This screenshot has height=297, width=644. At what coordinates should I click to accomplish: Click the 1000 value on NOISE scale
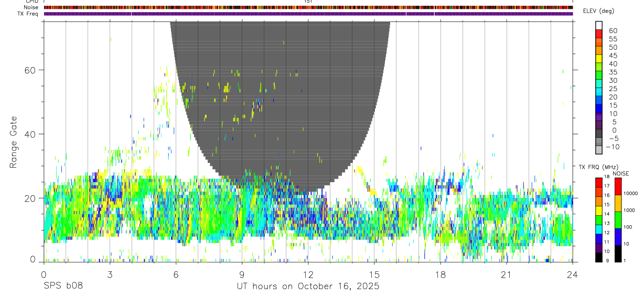coord(629,211)
